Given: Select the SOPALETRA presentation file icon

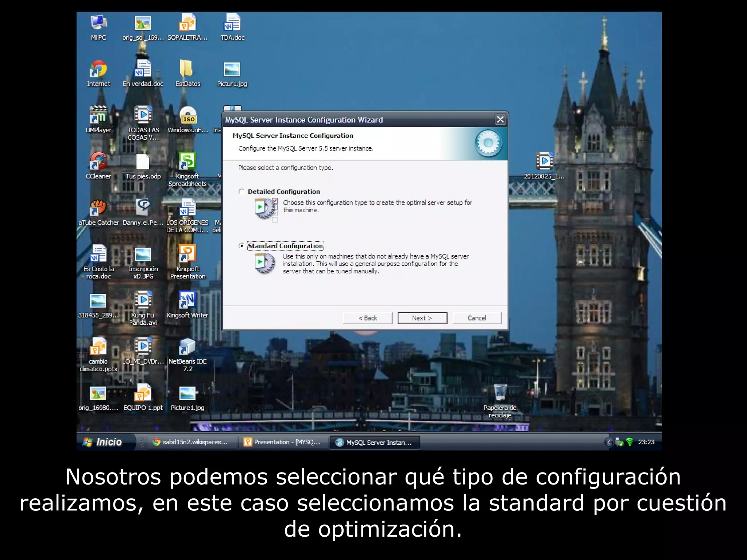Looking at the screenshot, I should [x=187, y=23].
